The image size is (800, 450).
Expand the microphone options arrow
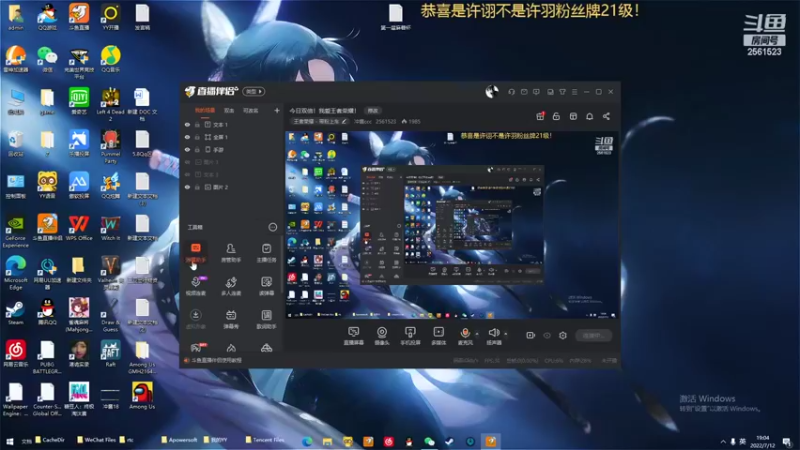(x=477, y=334)
